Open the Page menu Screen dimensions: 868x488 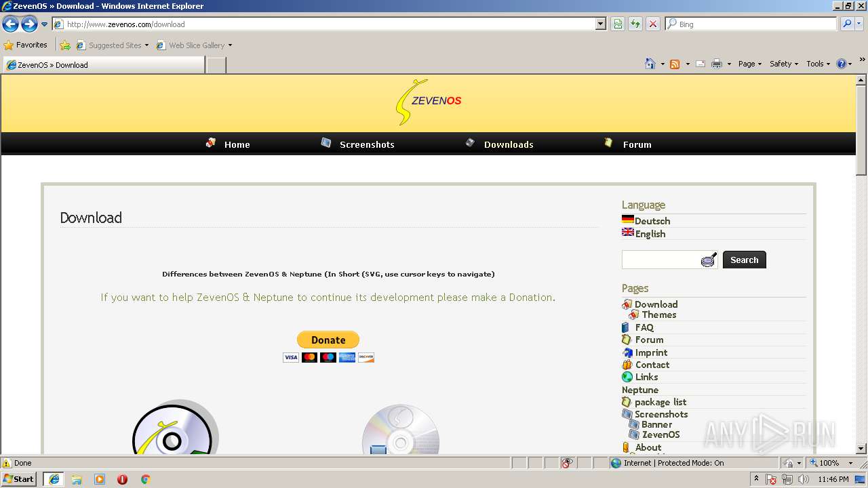pos(750,64)
